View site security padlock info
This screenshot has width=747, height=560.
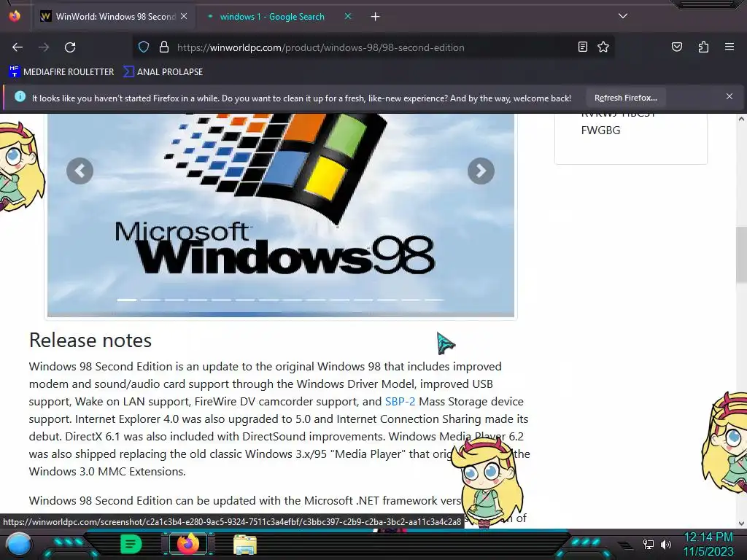pos(164,47)
